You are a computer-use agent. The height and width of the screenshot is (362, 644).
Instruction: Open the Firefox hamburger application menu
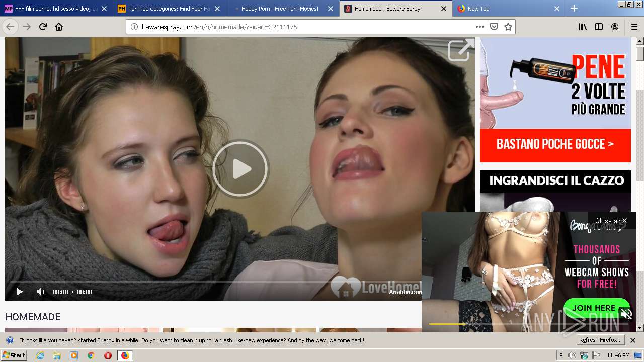[x=634, y=27]
